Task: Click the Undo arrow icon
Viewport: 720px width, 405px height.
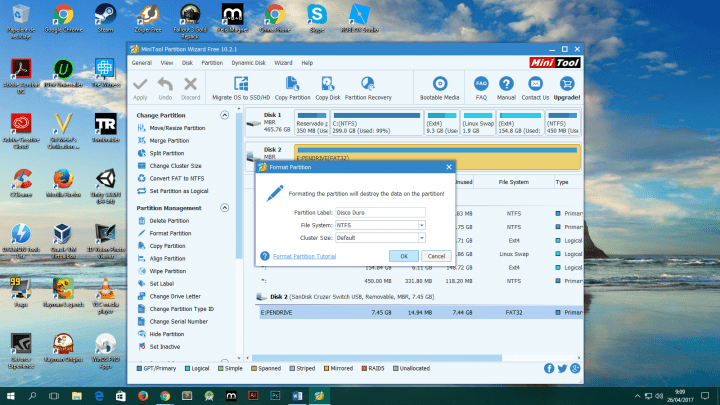Action: coord(165,84)
